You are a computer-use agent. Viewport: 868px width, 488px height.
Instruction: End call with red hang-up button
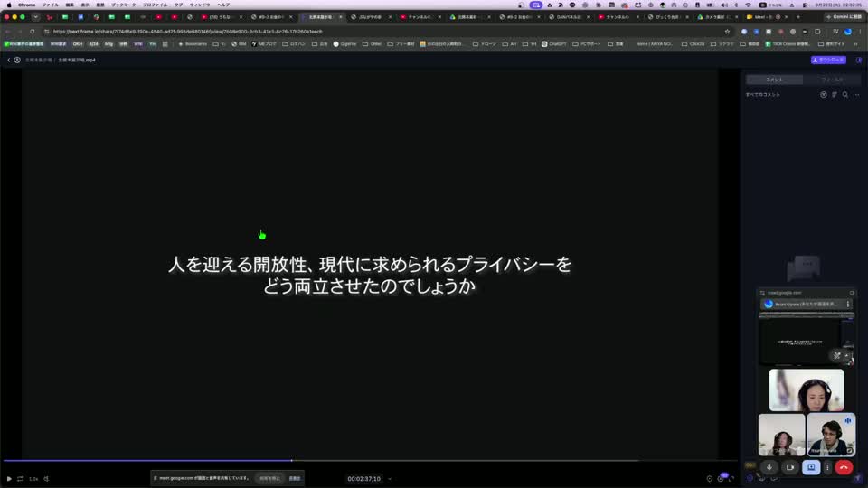tap(844, 467)
